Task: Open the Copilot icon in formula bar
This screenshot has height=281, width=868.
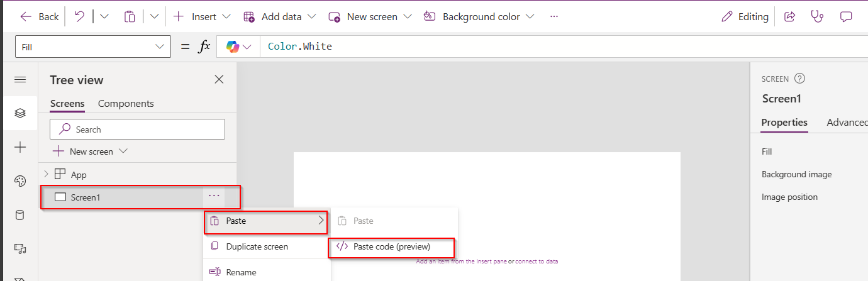Action: (x=233, y=47)
